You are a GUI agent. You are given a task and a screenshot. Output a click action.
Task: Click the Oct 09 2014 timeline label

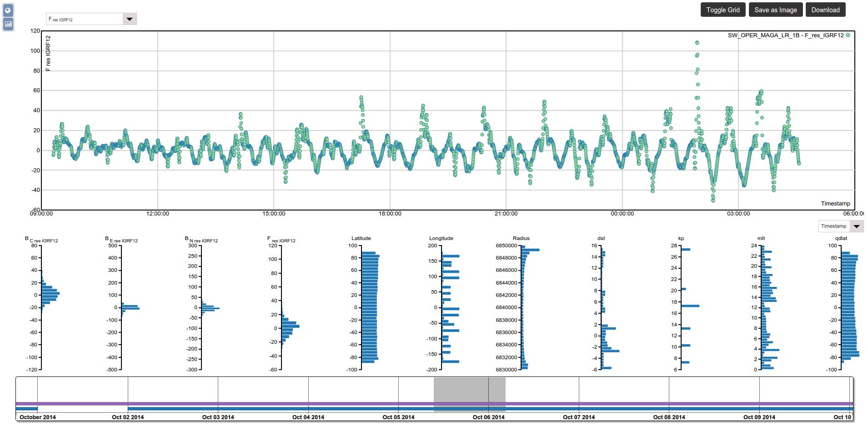[x=759, y=417]
